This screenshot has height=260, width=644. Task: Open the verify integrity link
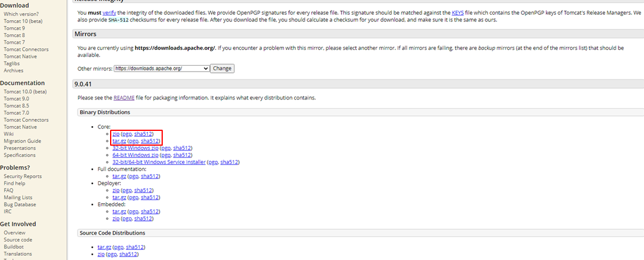click(x=110, y=13)
